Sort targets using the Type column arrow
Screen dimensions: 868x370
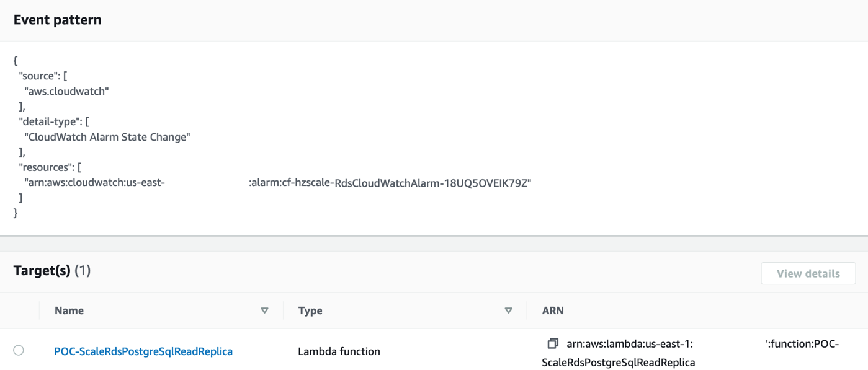point(509,311)
